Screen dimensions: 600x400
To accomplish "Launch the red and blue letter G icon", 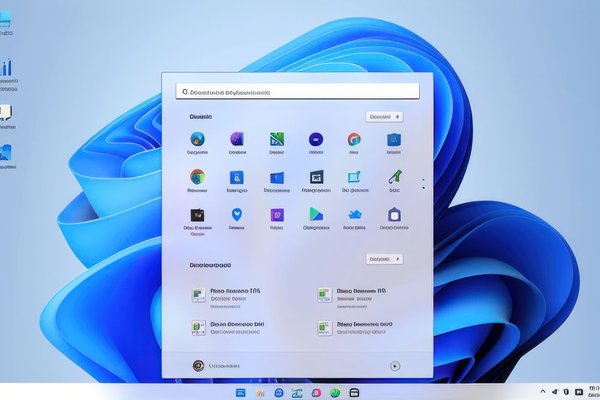I will point(354,139).
